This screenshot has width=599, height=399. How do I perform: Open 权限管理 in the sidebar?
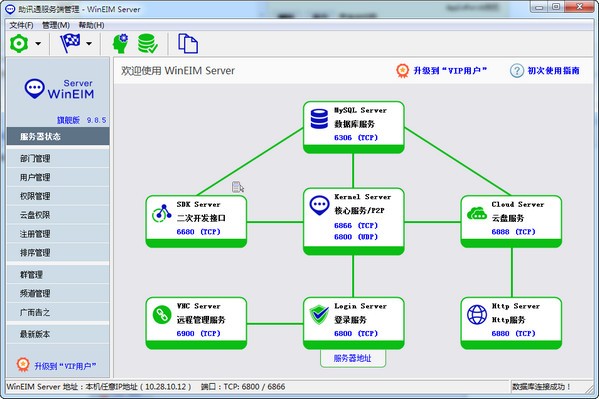tap(58, 196)
